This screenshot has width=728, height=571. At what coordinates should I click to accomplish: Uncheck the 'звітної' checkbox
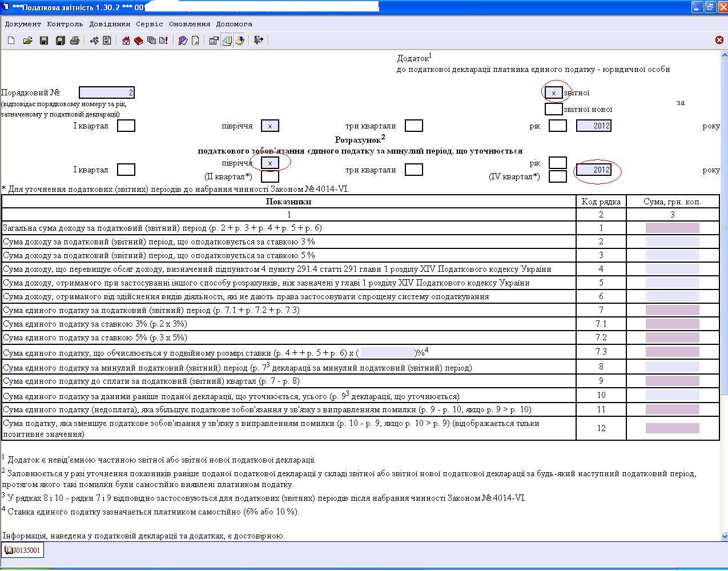point(553,93)
